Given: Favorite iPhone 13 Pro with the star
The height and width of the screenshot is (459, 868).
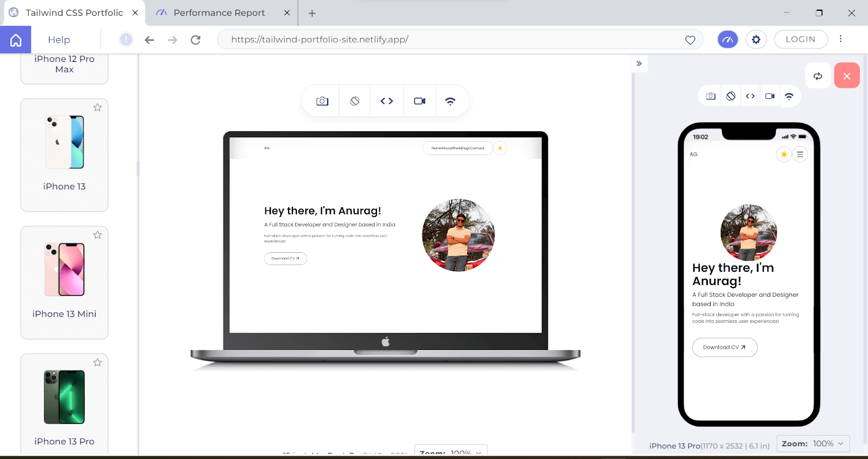Looking at the screenshot, I should pos(98,362).
